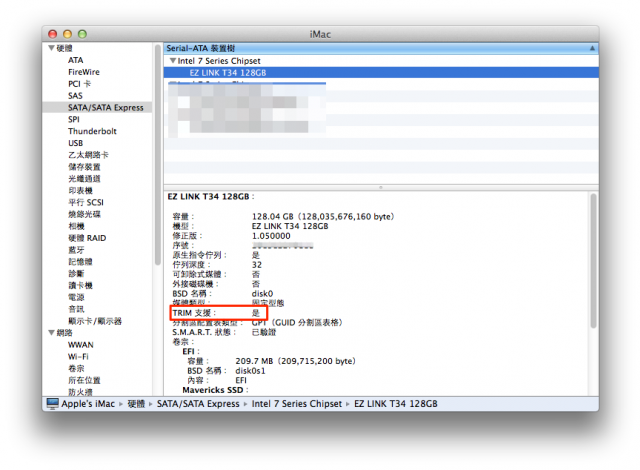Click the TRIM 支援 value row

(218, 313)
